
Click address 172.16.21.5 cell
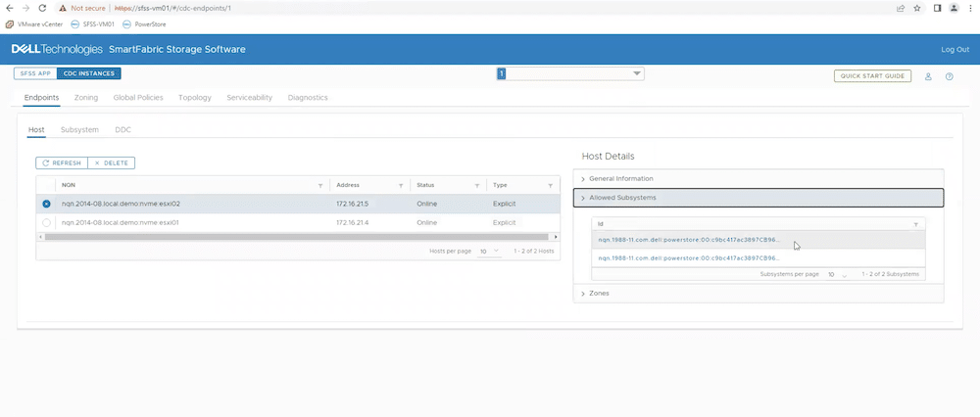coord(351,205)
